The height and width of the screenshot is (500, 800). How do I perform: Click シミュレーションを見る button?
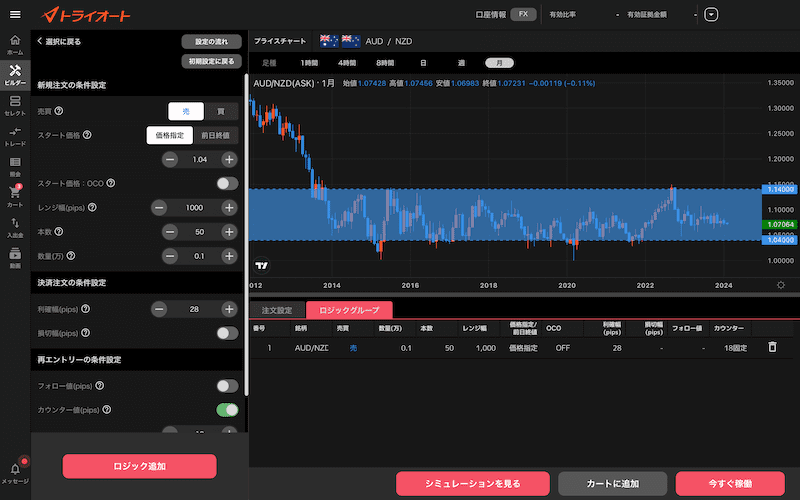pyautogui.click(x=473, y=483)
